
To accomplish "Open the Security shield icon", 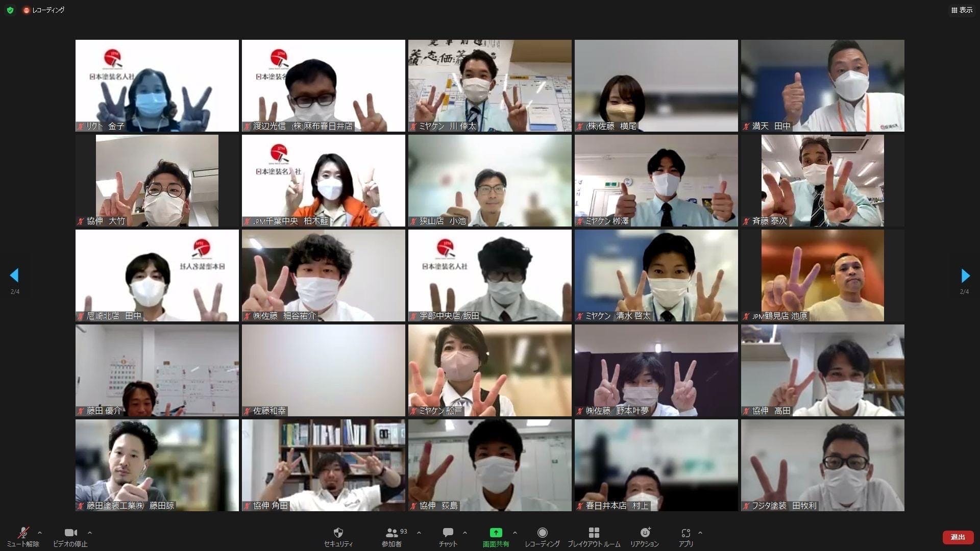I will click(x=338, y=533).
